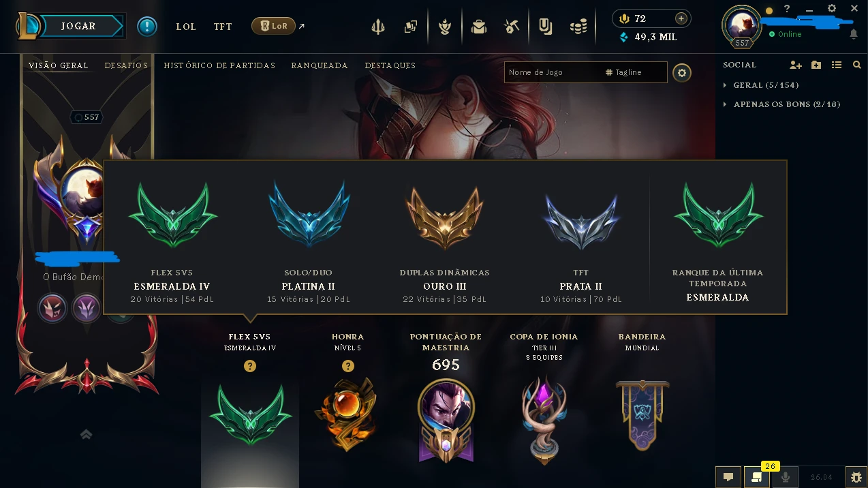
Task: Toggle the microphone mute button
Action: click(785, 477)
